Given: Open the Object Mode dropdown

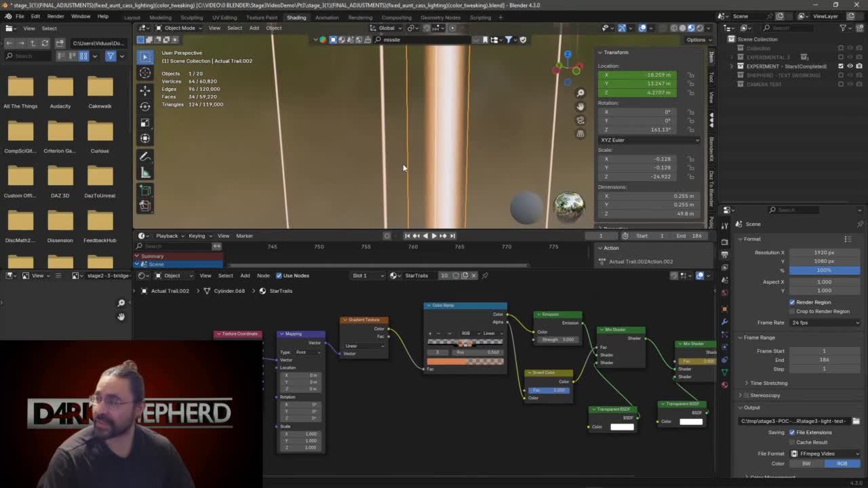Looking at the screenshot, I should pyautogui.click(x=178, y=28).
